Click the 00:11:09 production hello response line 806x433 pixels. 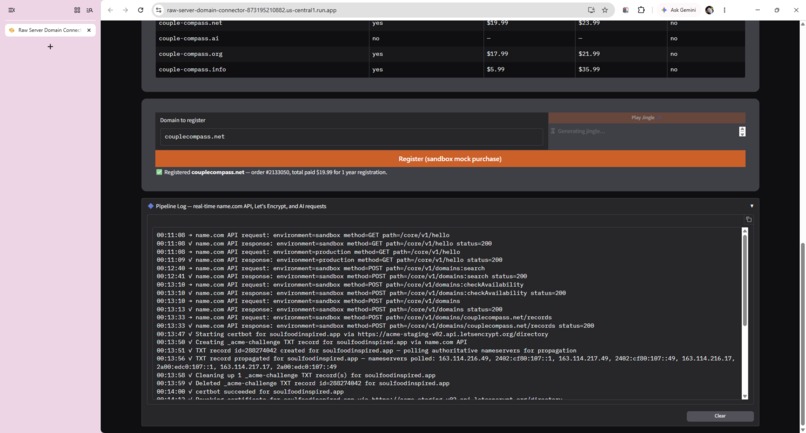point(329,260)
